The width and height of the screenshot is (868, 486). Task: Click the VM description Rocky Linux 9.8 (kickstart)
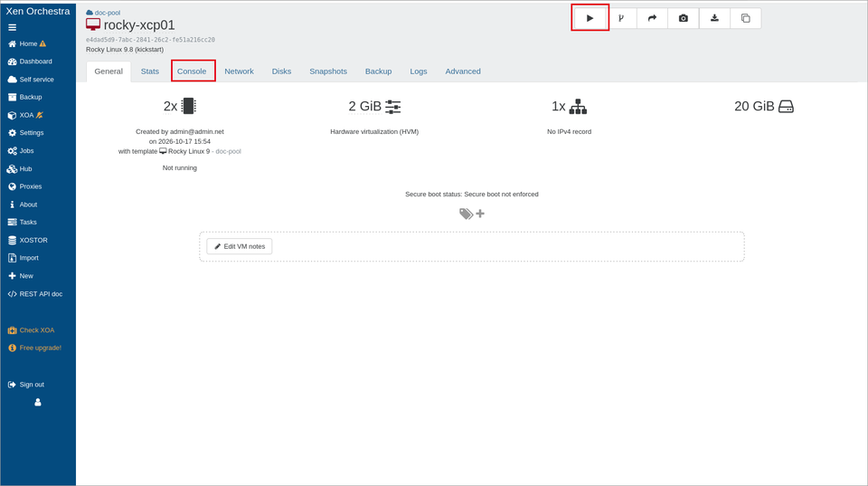(125, 49)
